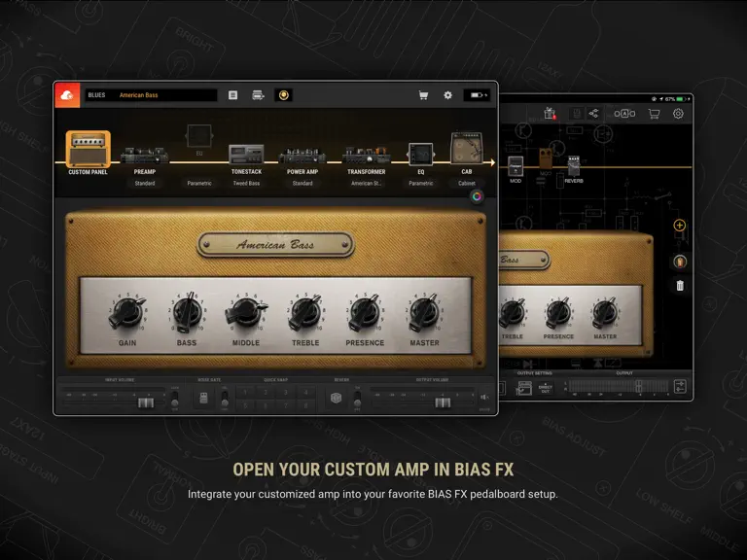Viewport: 747px width, 560px height.
Task: Click the trash can icon
Action: click(680, 285)
